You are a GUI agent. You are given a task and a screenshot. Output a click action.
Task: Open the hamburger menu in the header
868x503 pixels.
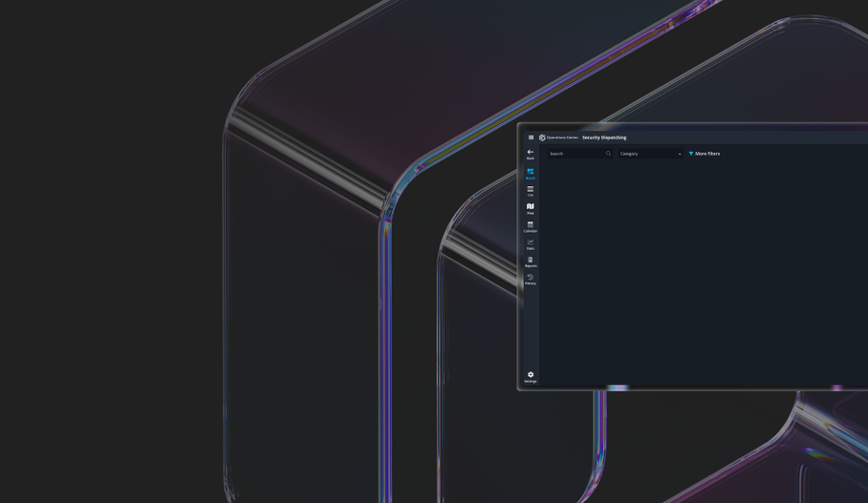click(531, 138)
